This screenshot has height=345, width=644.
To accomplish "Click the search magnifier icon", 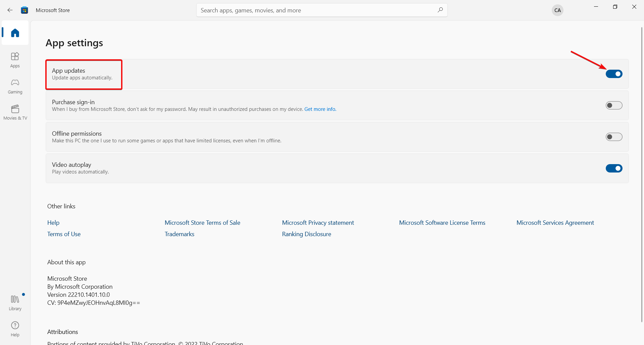I will 440,10.
